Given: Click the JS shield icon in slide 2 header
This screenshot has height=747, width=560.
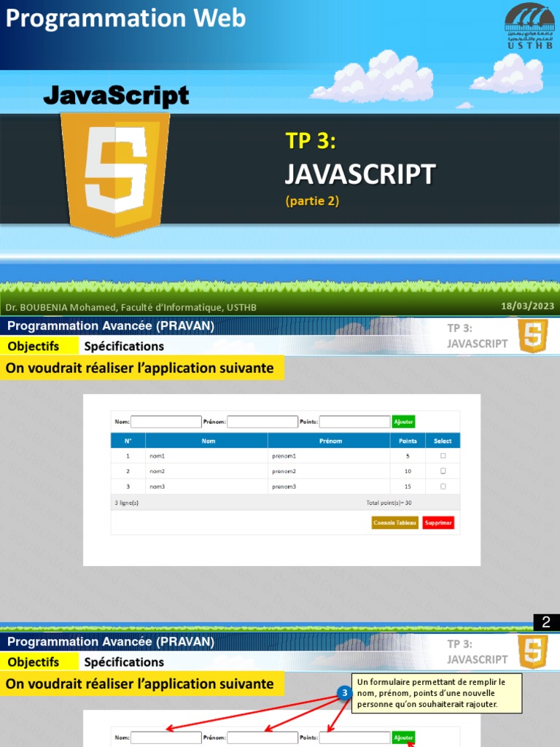Looking at the screenshot, I should [533, 336].
